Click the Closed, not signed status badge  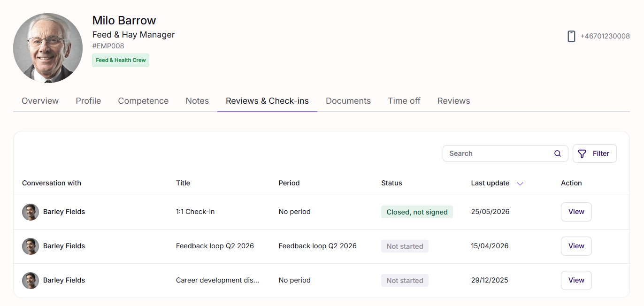pyautogui.click(x=417, y=212)
